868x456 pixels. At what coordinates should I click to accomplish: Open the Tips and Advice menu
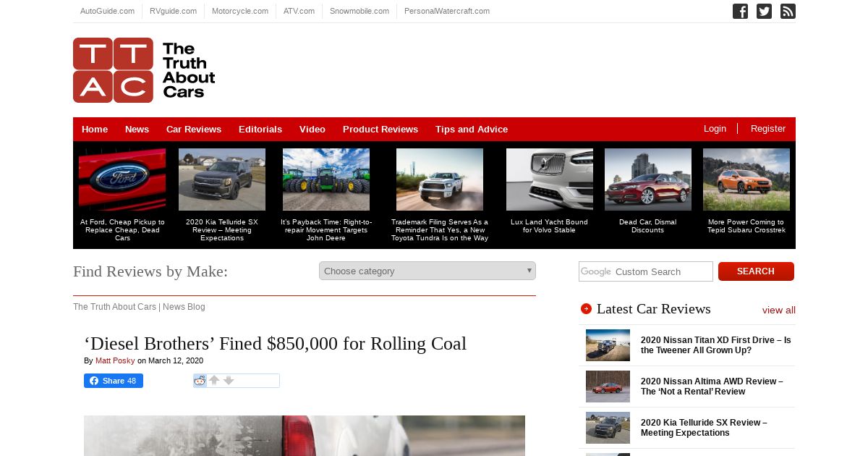[472, 129]
